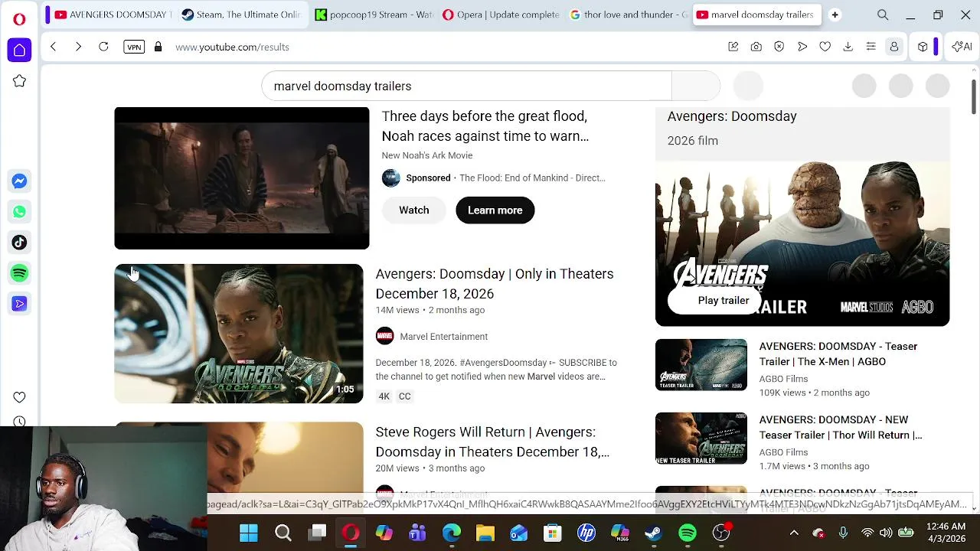Reload the YouTube results page
The height and width of the screenshot is (551, 980).
tap(103, 47)
